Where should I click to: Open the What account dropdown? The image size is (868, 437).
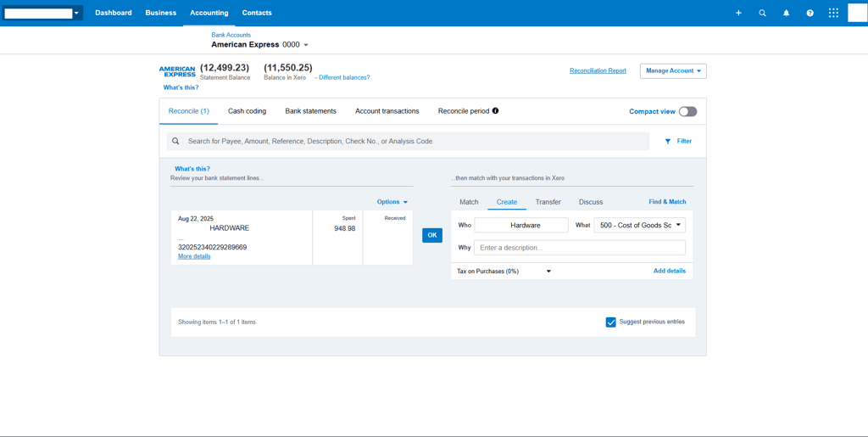pos(639,226)
